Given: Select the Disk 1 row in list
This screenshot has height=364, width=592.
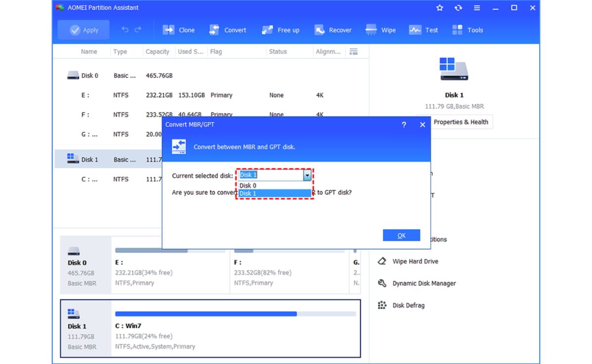Looking at the screenshot, I should 109,160.
